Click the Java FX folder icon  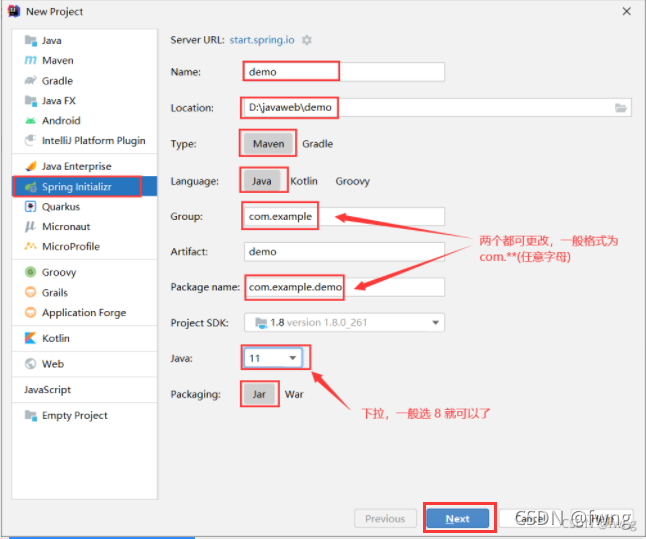point(30,101)
